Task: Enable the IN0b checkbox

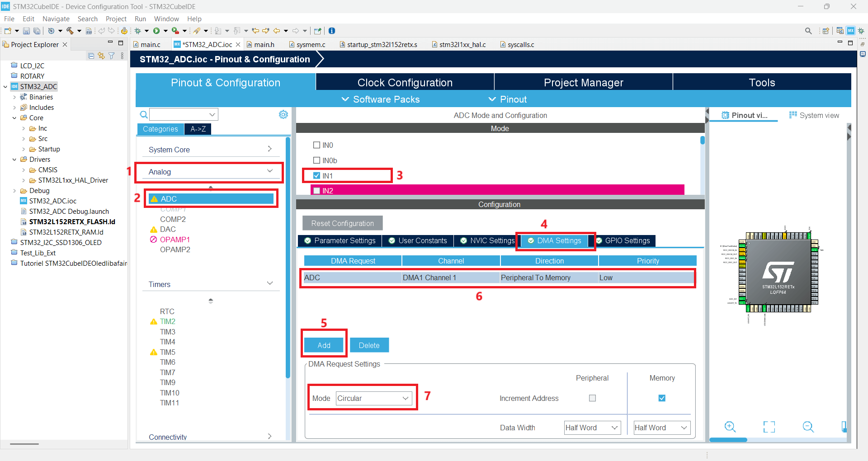Action: tap(316, 160)
